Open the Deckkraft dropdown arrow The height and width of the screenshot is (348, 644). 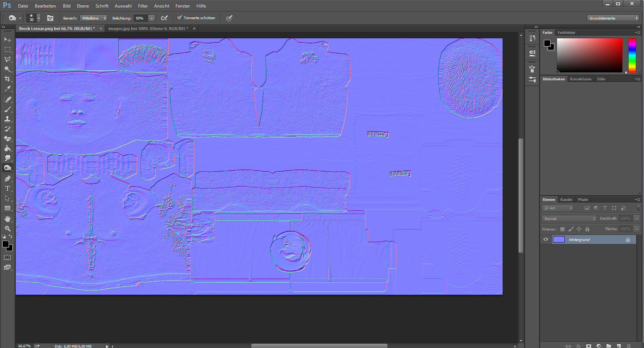point(636,218)
